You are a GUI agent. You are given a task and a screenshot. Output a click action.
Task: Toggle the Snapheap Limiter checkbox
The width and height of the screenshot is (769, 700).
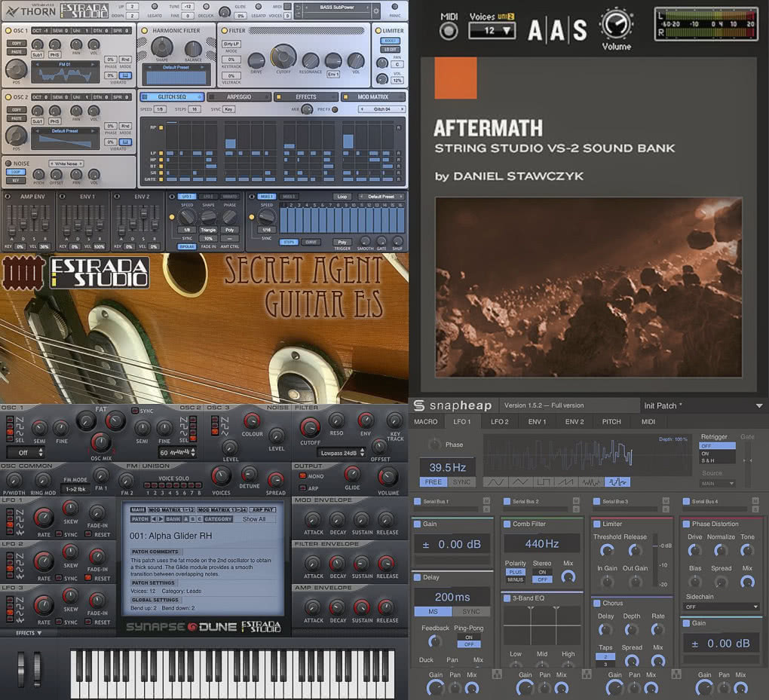click(x=596, y=524)
